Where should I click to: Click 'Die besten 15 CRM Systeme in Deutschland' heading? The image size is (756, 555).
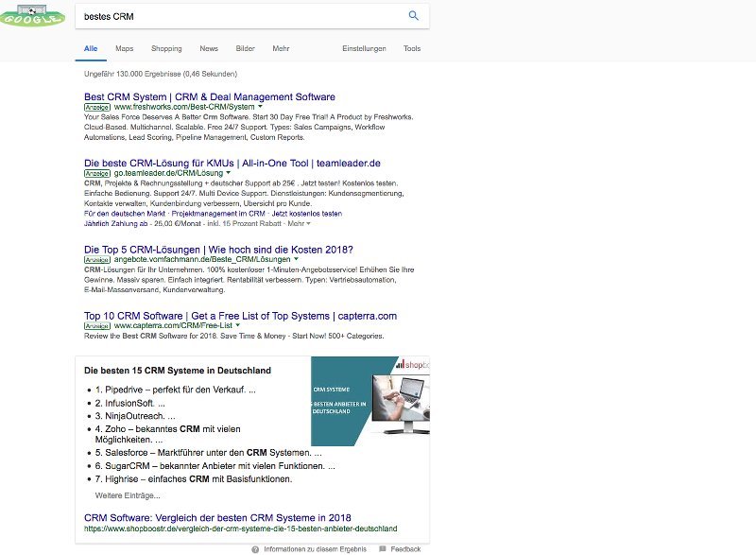[178, 371]
